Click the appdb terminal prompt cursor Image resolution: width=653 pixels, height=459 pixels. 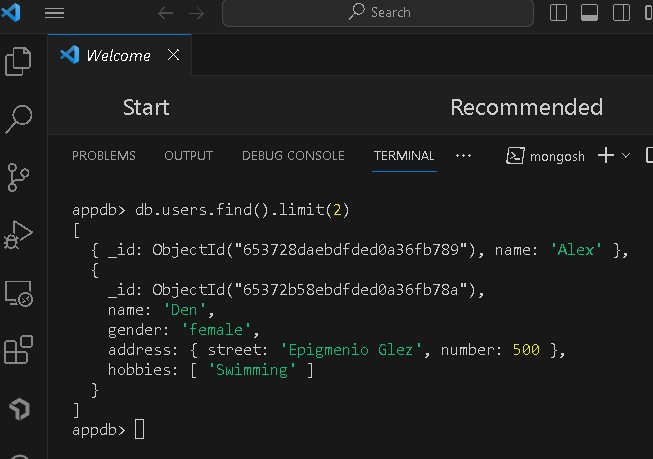139,430
